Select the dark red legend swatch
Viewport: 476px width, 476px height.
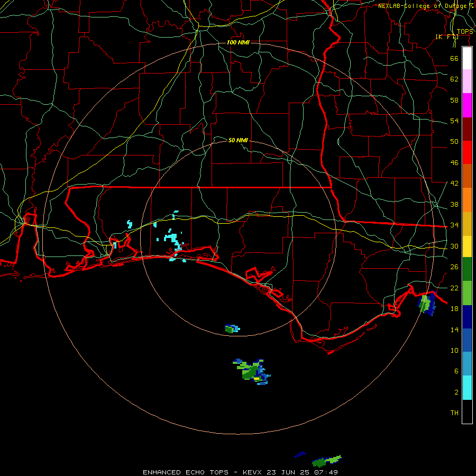pyautogui.click(x=467, y=129)
